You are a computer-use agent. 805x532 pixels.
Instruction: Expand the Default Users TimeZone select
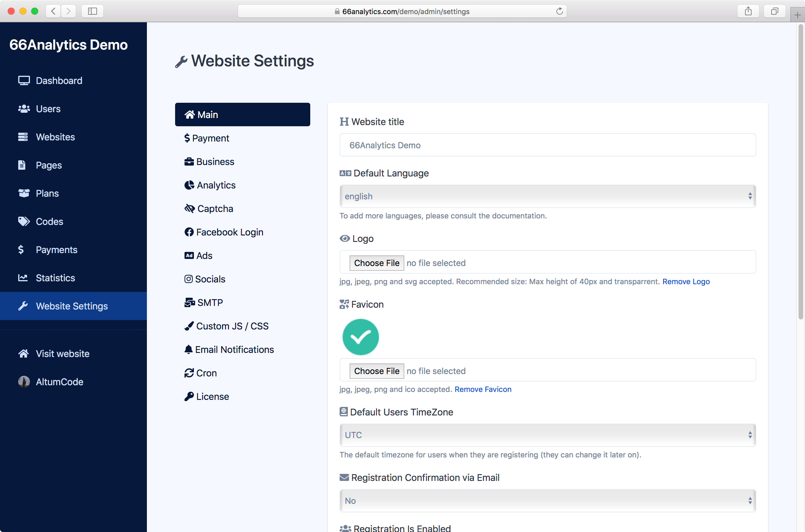tap(547, 435)
